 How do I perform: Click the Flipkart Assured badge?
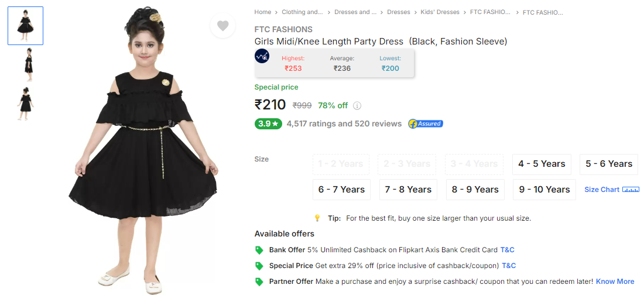point(426,124)
